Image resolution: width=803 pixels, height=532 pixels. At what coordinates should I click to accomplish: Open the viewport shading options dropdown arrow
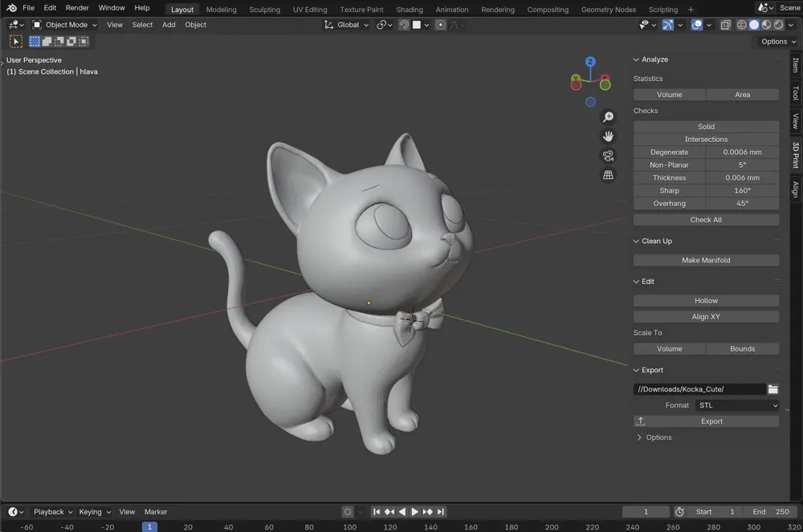click(791, 25)
